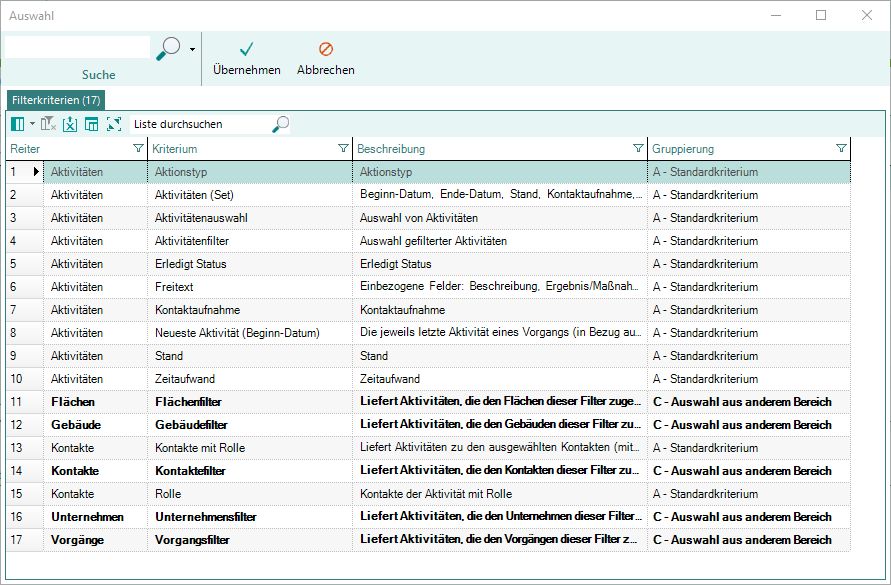Open the filter icon on Kriterium column
This screenshot has height=585, width=891.
343,148
